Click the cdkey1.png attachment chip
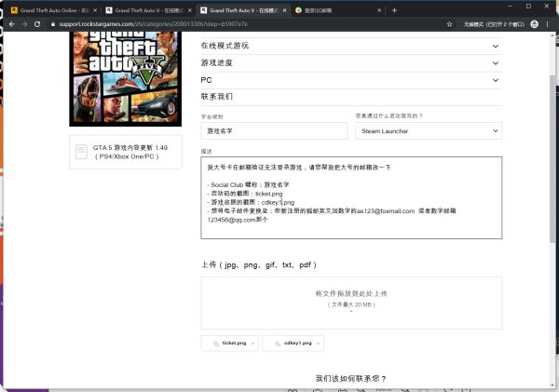Viewport: 559px width, 392px height. (293, 344)
